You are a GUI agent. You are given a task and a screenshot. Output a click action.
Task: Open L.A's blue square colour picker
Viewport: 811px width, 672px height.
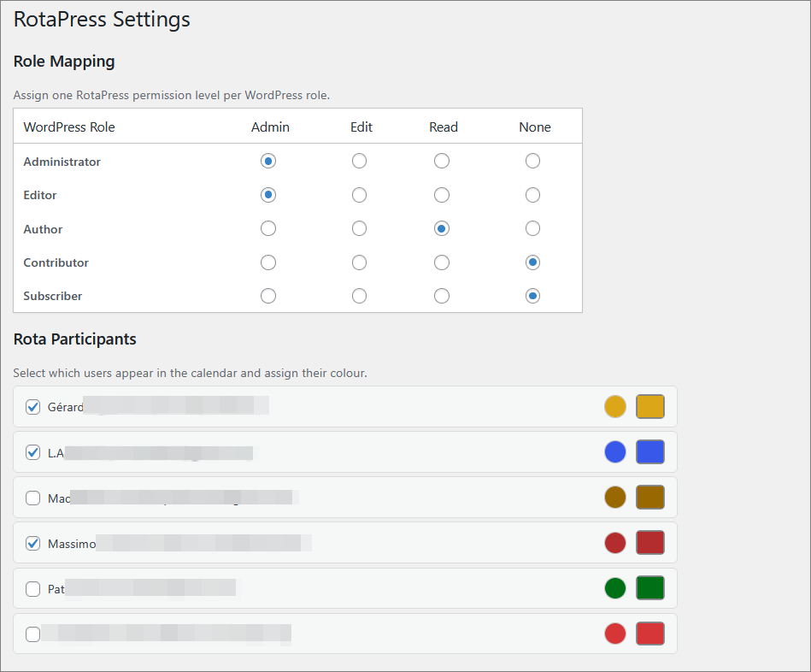[650, 452]
